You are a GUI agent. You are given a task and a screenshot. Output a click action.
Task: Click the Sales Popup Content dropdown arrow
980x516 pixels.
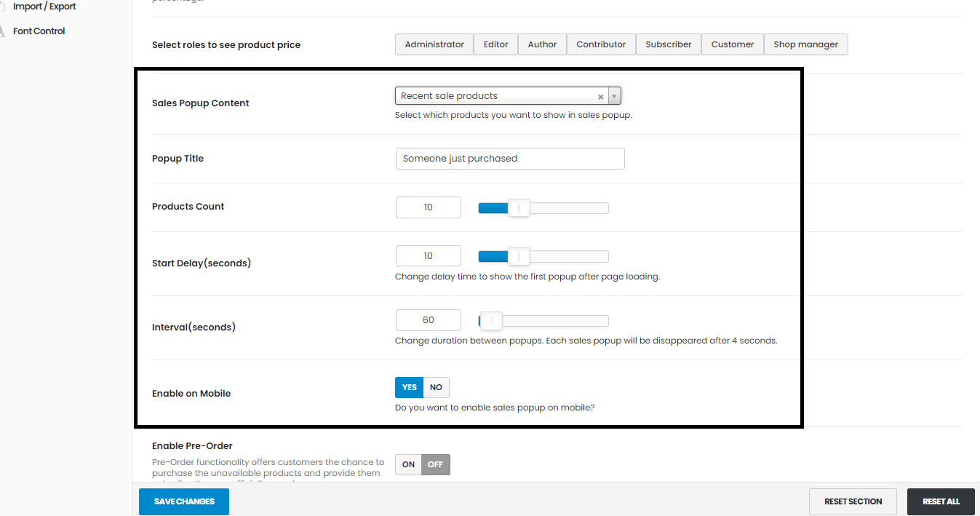click(615, 96)
